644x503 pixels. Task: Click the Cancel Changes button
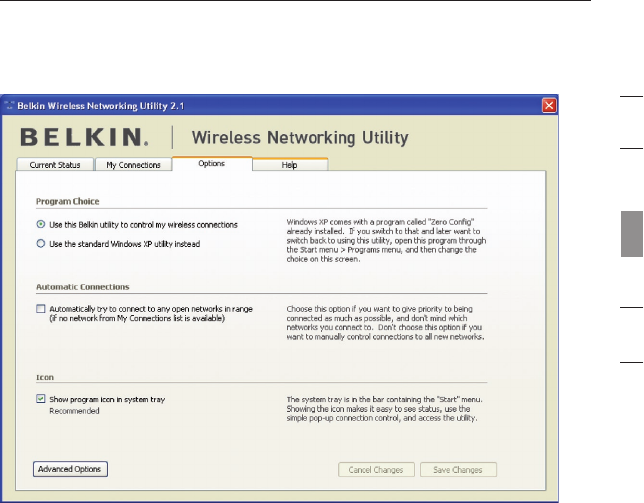376,470
